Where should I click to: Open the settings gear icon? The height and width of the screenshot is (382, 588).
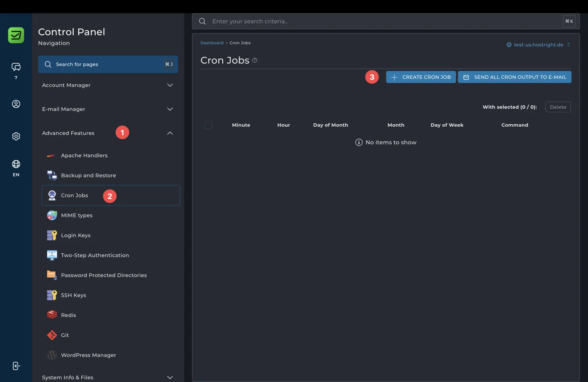[x=16, y=136]
